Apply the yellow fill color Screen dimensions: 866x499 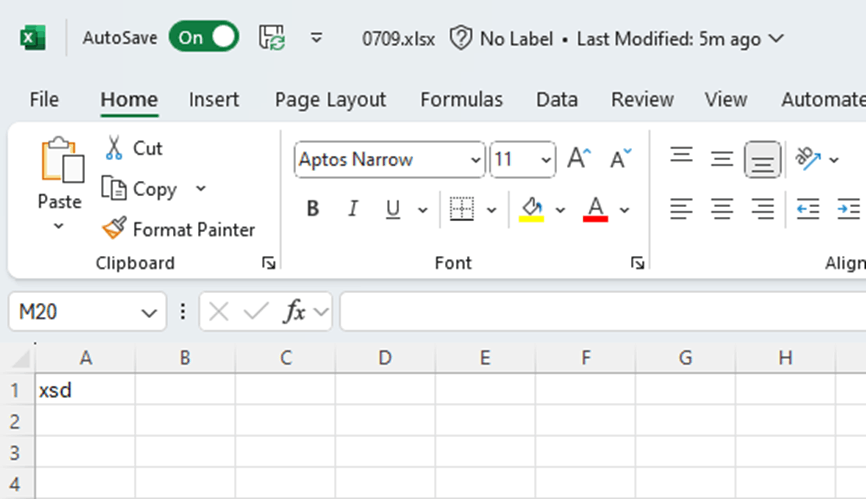(x=532, y=209)
